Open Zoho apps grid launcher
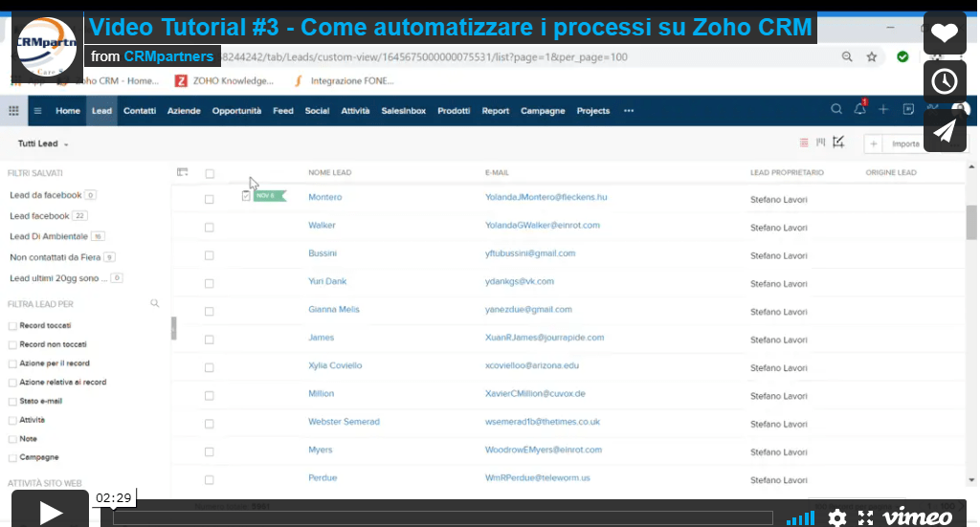This screenshot has width=980, height=527. 13,111
